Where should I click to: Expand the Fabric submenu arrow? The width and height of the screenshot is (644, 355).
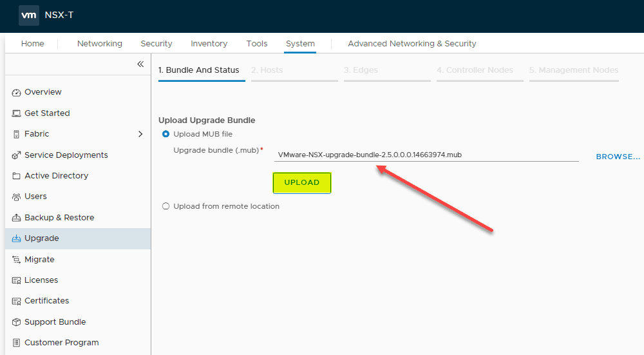(140, 134)
